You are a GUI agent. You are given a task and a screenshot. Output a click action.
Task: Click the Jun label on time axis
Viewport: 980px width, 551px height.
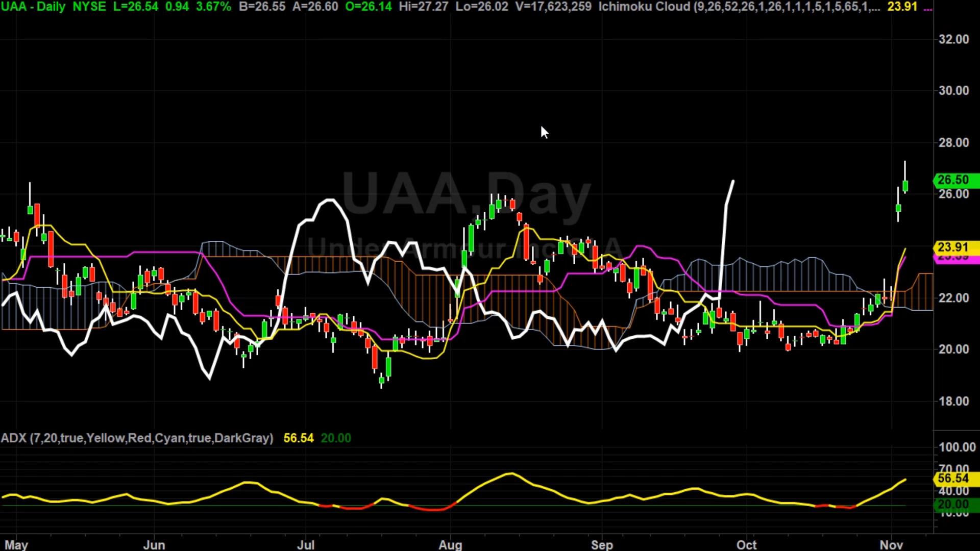[x=154, y=545]
